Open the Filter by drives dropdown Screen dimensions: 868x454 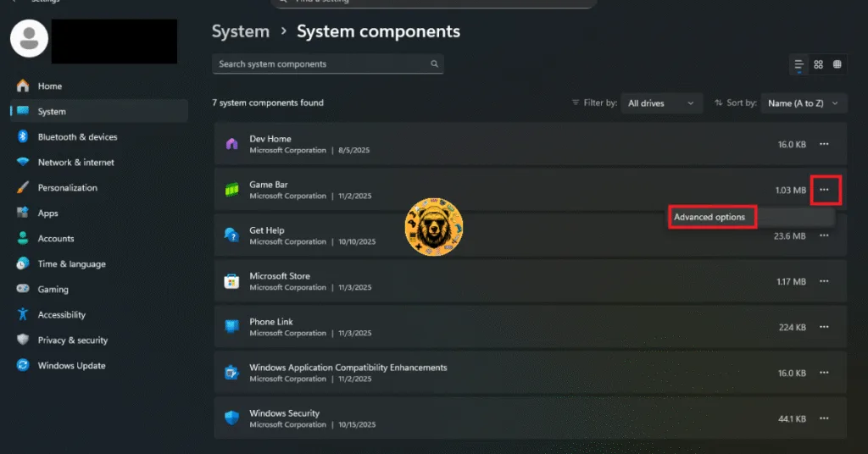[661, 103]
